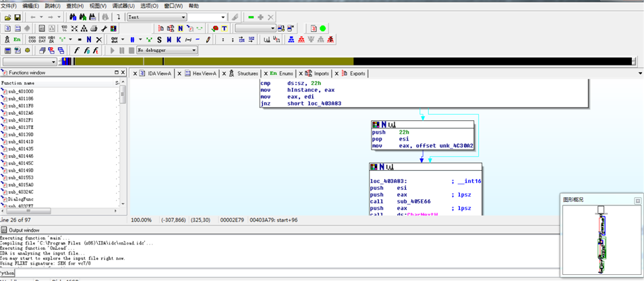Click the debugger stop button
Viewport: 644px width, 281px height.
click(131, 51)
